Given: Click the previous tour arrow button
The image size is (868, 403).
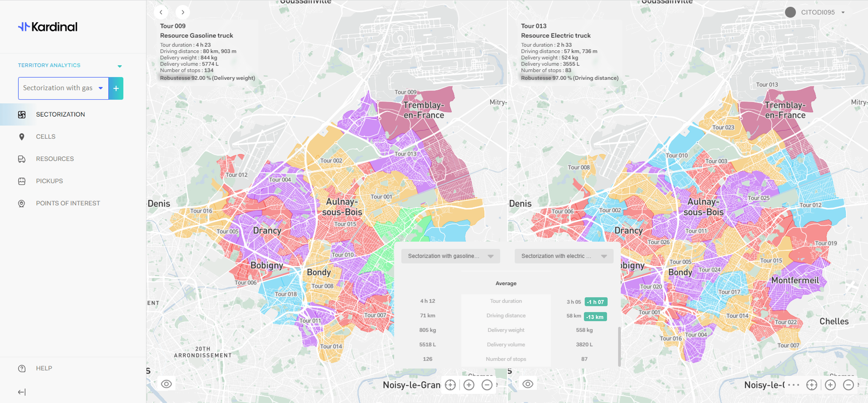Looking at the screenshot, I should (161, 12).
